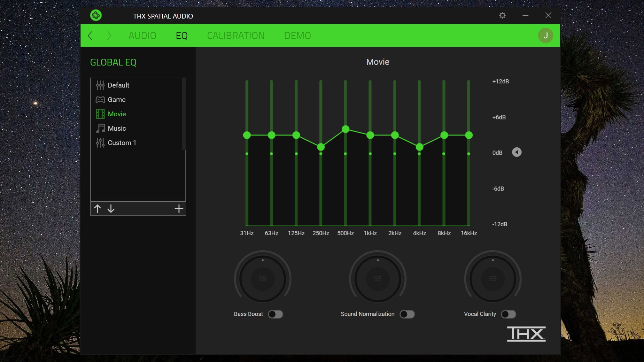Click the Custom 1 preset sliders icon
The width and height of the screenshot is (644, 362).
tap(100, 143)
